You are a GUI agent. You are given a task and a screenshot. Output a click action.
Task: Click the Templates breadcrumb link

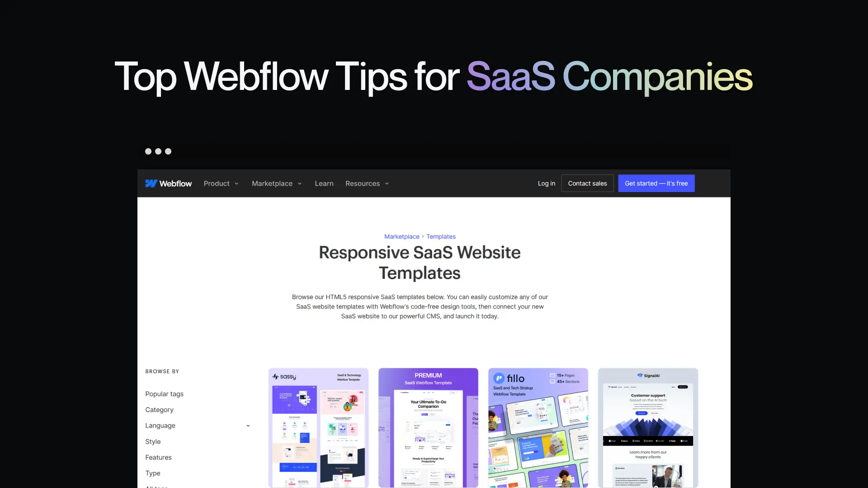(x=441, y=236)
